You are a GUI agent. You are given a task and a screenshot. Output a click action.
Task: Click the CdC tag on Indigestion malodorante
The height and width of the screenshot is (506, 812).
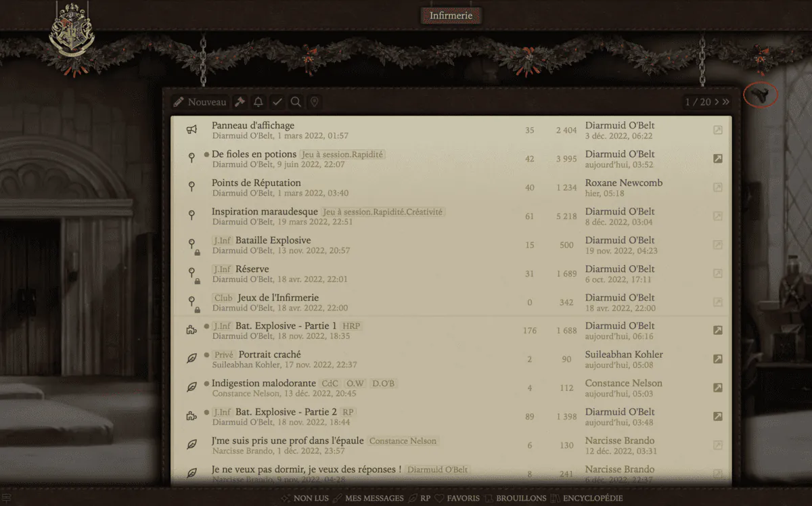coord(330,384)
